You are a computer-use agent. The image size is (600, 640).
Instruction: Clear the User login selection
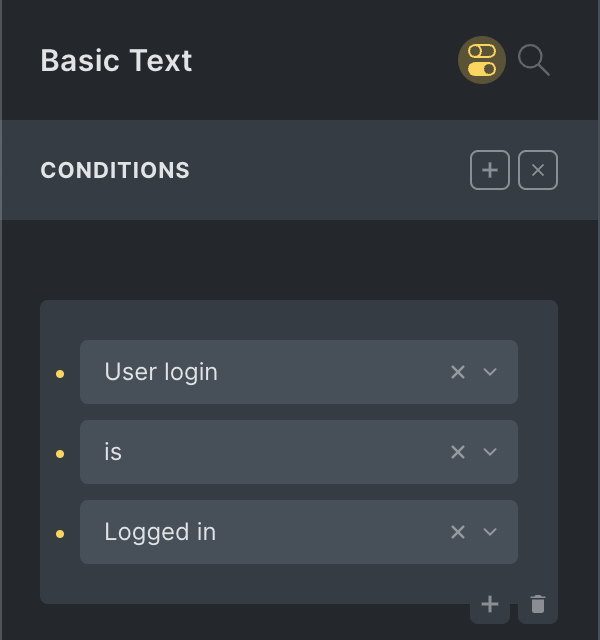coord(458,372)
